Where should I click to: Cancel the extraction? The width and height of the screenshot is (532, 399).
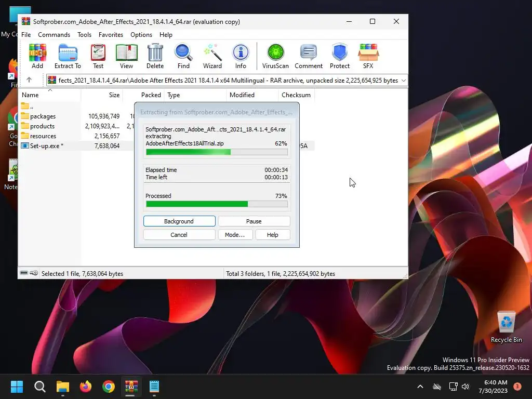[x=179, y=235]
